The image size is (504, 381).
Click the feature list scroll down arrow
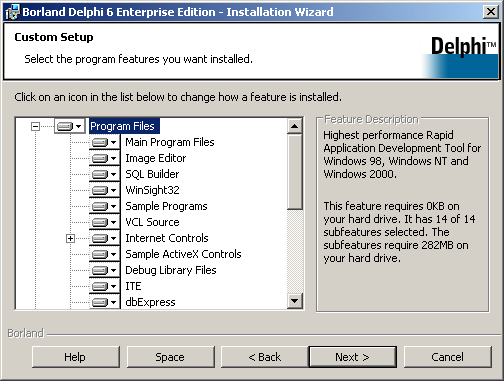(295, 301)
